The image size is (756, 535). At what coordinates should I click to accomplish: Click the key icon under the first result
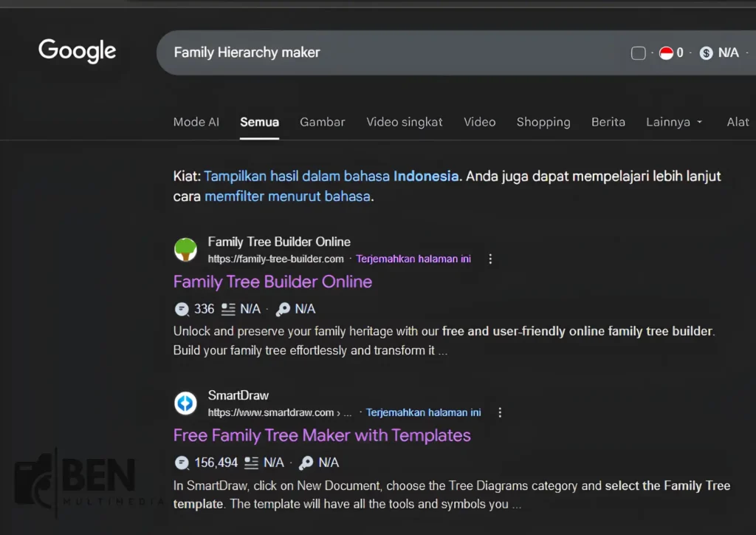[285, 308]
